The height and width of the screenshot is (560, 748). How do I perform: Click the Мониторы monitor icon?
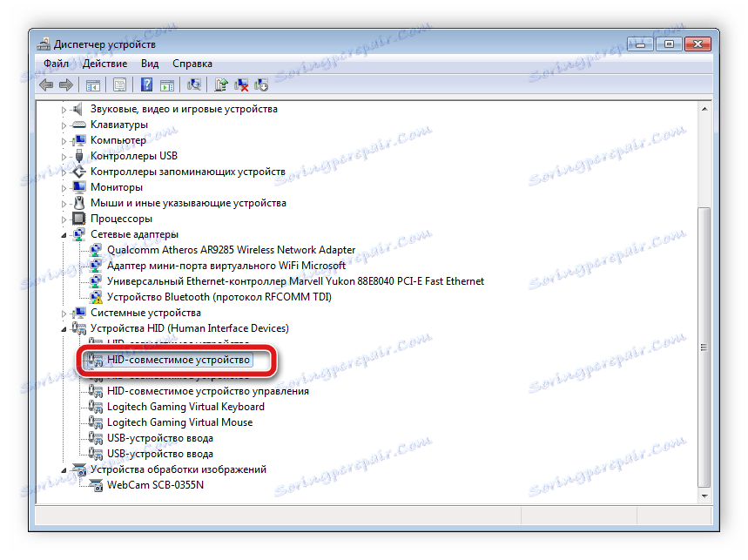78,187
